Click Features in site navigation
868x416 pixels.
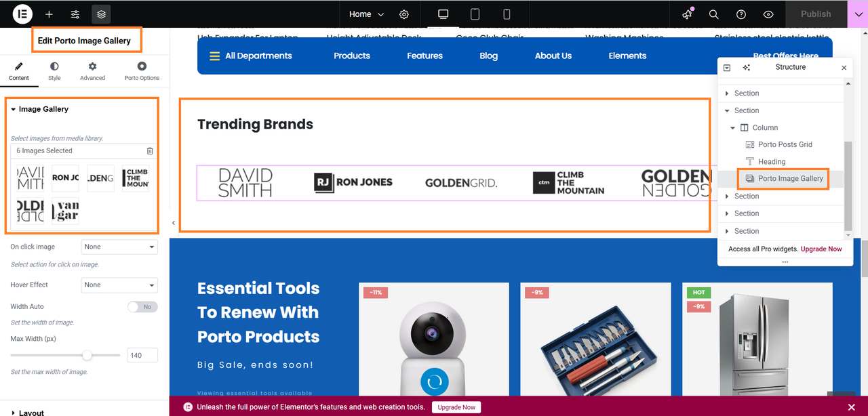click(425, 56)
